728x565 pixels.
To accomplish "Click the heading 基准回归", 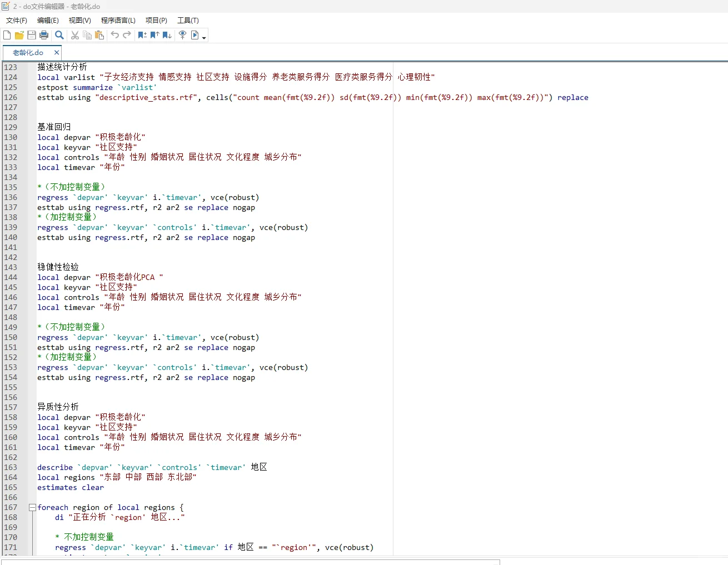I will click(x=54, y=127).
